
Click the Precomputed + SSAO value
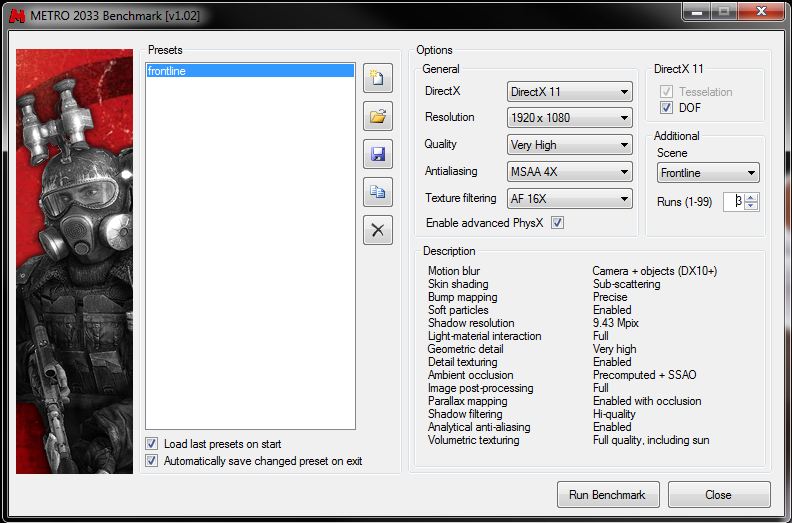tap(645, 375)
